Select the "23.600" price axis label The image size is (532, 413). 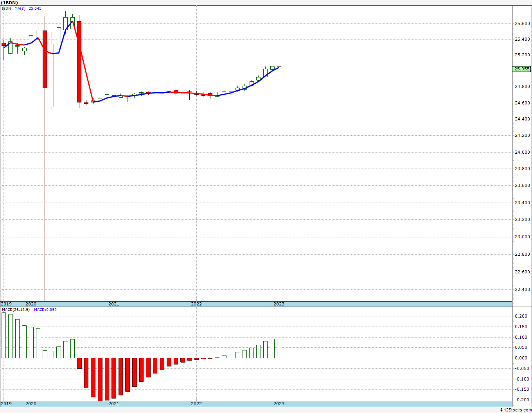pyautogui.click(x=522, y=185)
